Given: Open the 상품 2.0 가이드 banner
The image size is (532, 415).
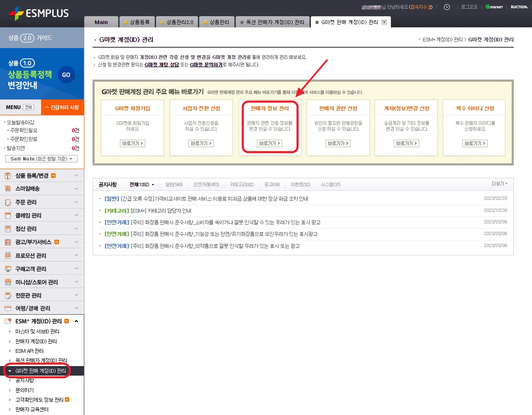Looking at the screenshot, I should coord(42,38).
